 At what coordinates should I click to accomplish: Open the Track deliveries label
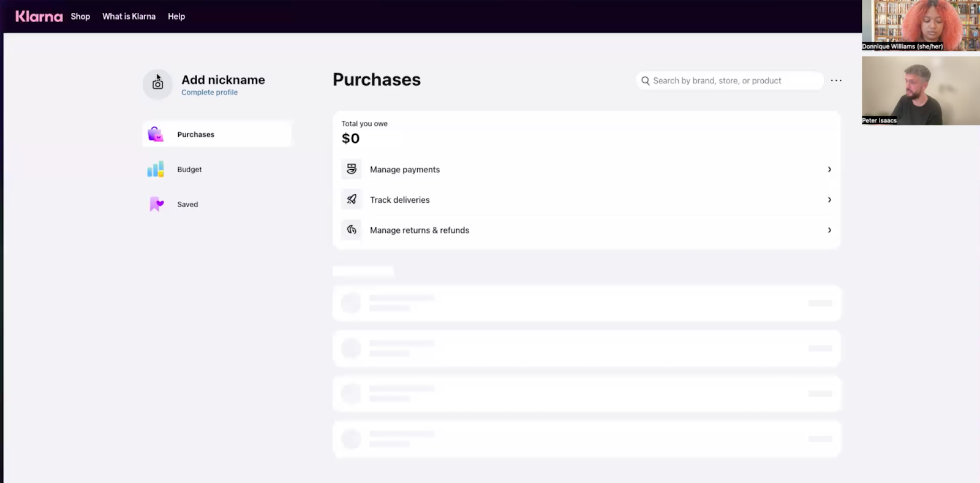tap(400, 200)
